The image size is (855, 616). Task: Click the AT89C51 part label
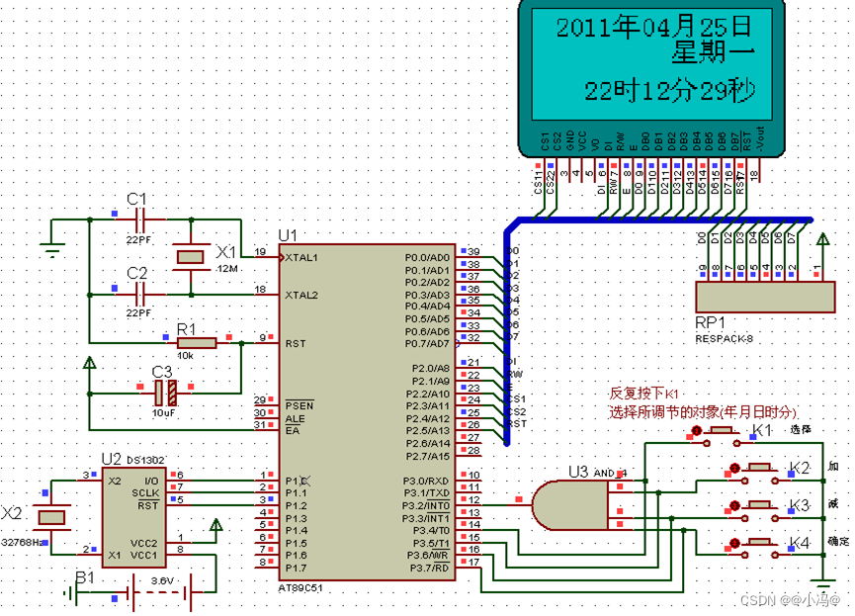(300, 588)
